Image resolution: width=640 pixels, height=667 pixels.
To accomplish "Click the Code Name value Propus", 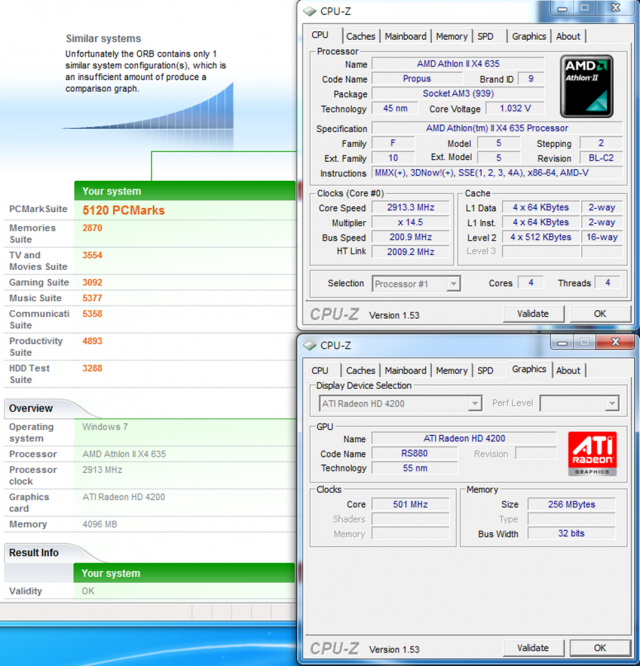I will click(x=417, y=79).
